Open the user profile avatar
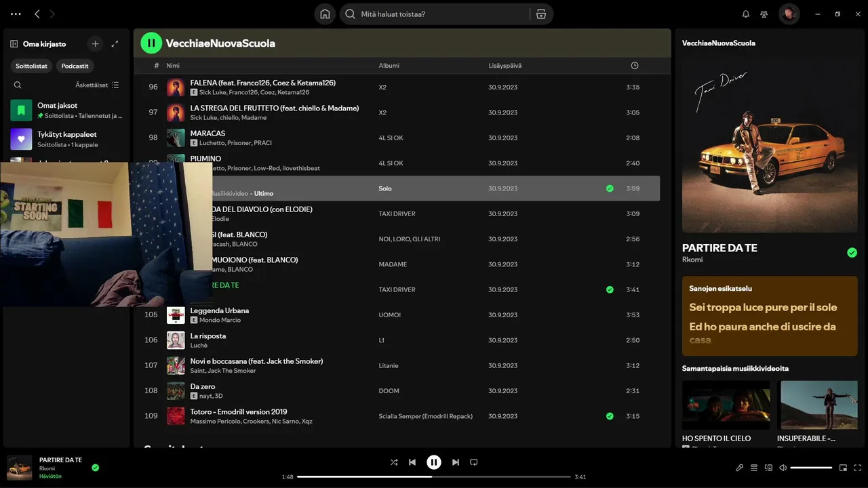868x488 pixels. tap(789, 14)
